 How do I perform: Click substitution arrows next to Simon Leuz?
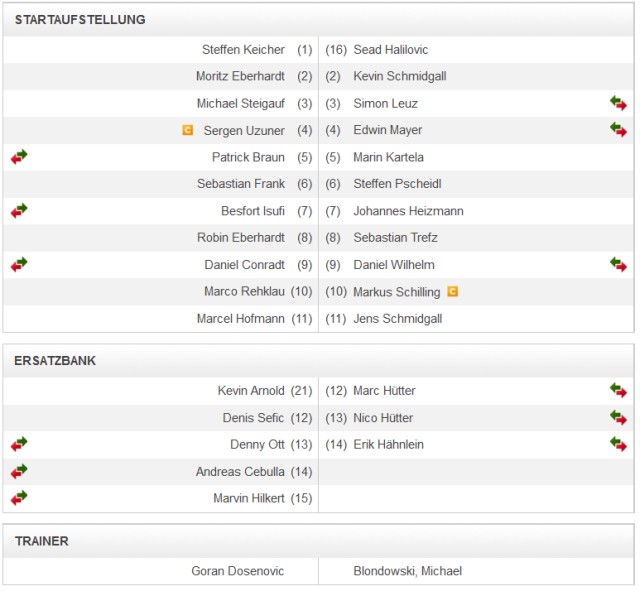click(619, 103)
